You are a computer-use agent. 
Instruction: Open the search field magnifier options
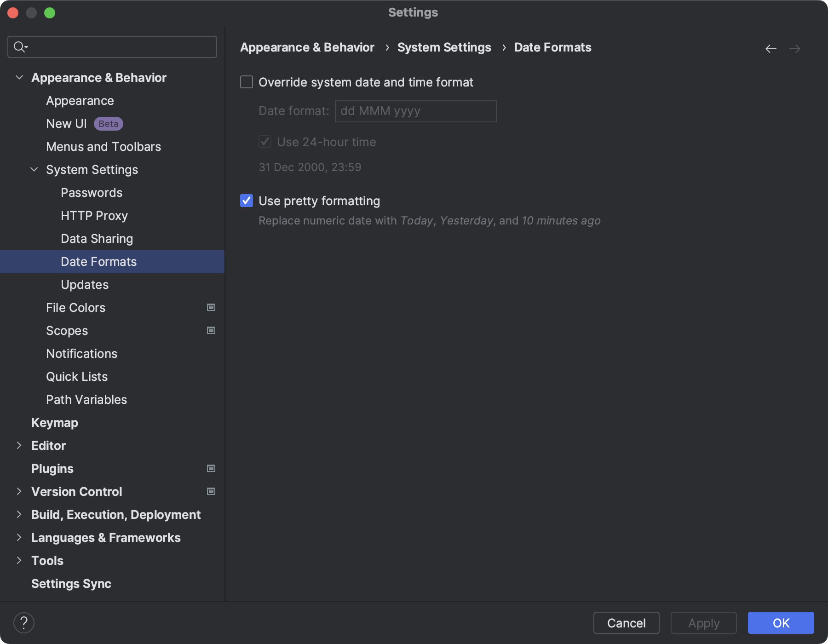20,46
